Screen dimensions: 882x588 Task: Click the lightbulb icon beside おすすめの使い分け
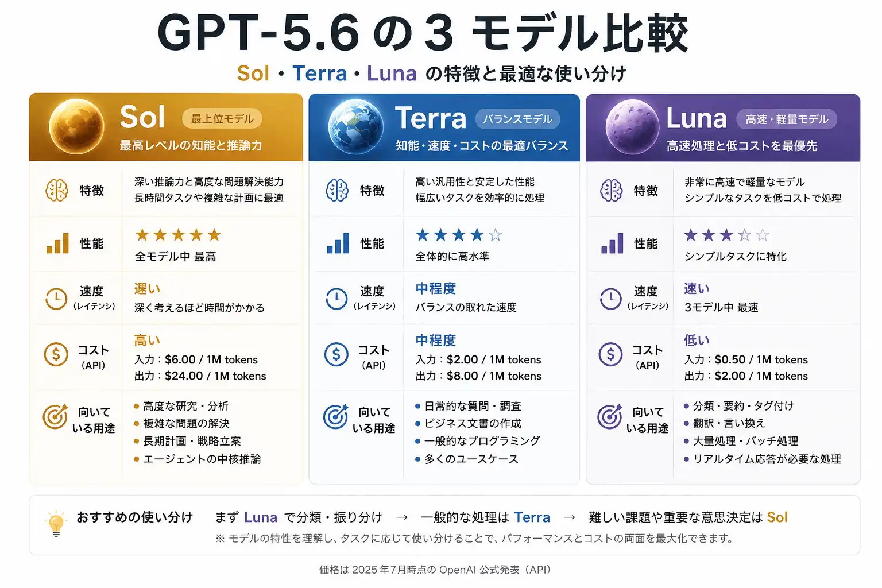click(x=56, y=523)
